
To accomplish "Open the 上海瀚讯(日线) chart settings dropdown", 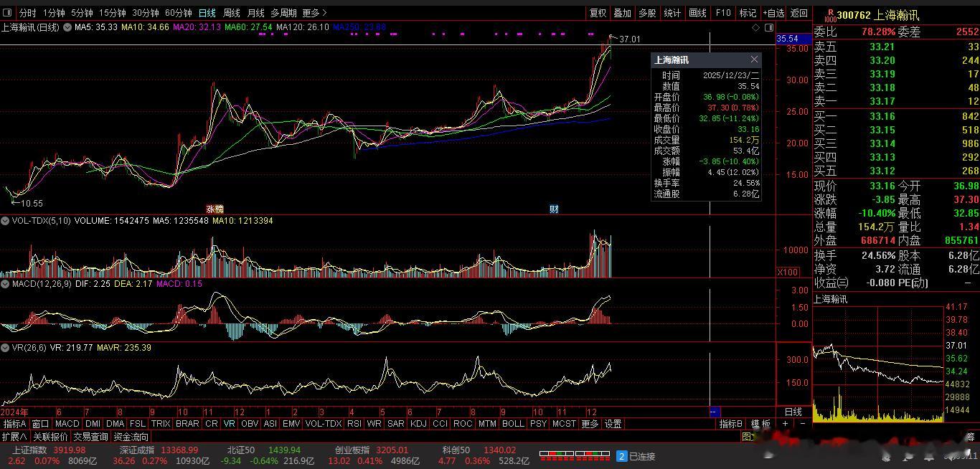I will 67,27.
